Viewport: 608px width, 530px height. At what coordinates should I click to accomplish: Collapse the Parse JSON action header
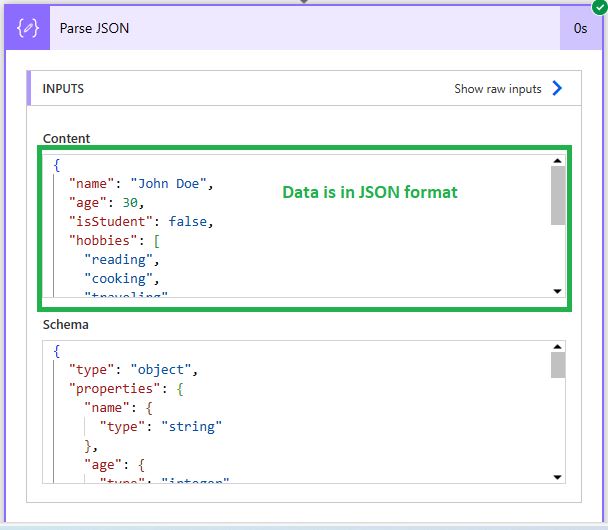pyautogui.click(x=300, y=28)
